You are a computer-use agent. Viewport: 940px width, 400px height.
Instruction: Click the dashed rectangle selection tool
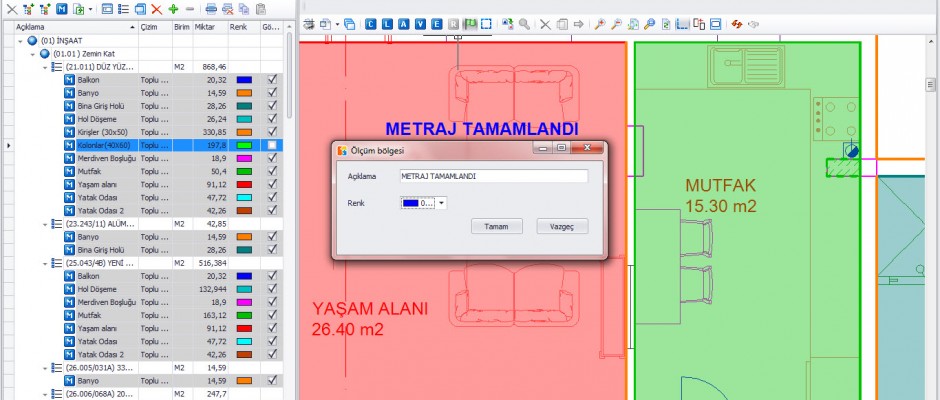coord(486,23)
